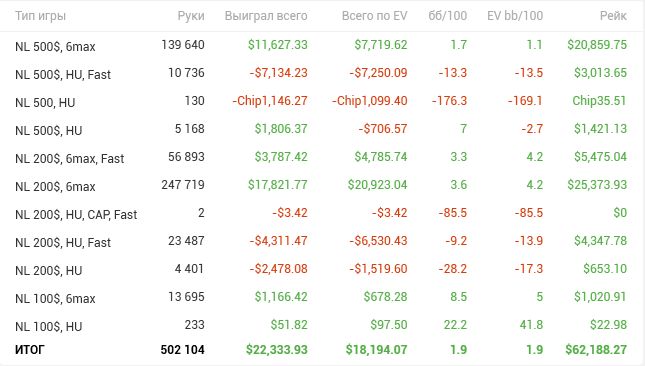This screenshot has width=645, height=366.
Task: Click the Выиграл всего column header
Action: tap(266, 16)
